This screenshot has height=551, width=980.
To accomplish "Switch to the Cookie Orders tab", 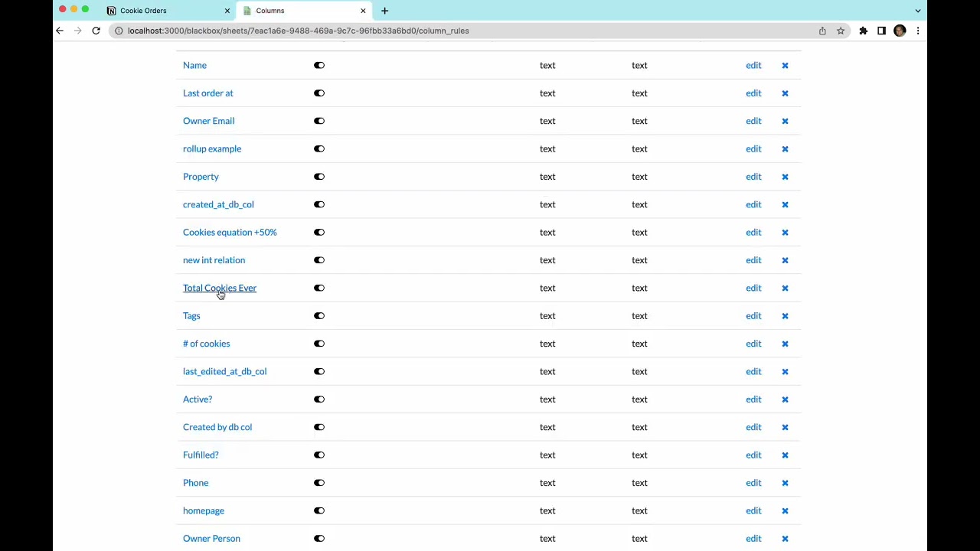I will point(167,11).
